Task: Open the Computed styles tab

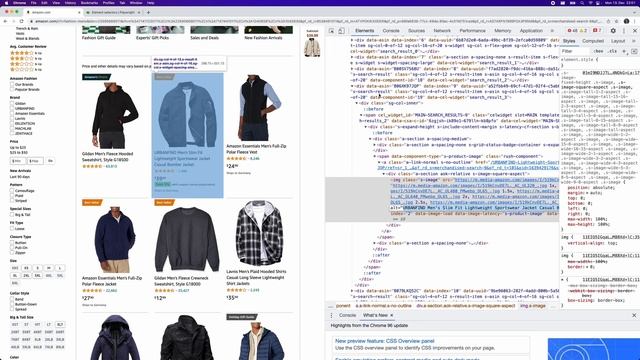Action: click(x=593, y=41)
